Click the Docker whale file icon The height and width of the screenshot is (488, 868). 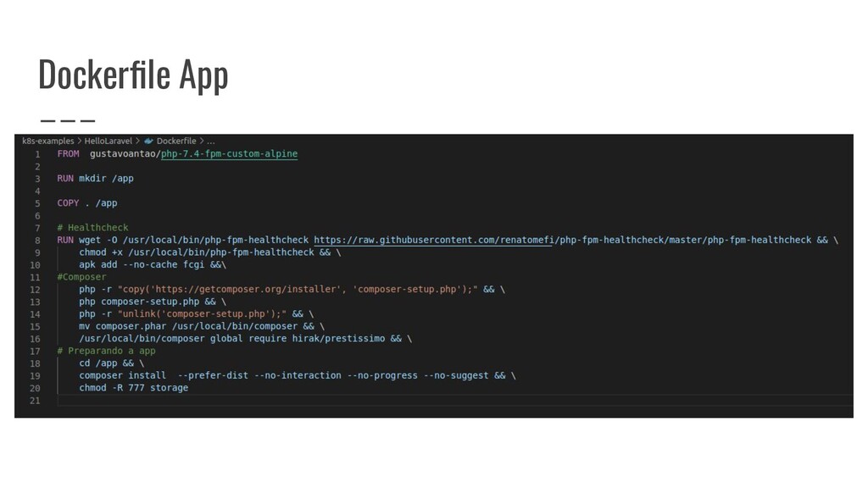148,141
